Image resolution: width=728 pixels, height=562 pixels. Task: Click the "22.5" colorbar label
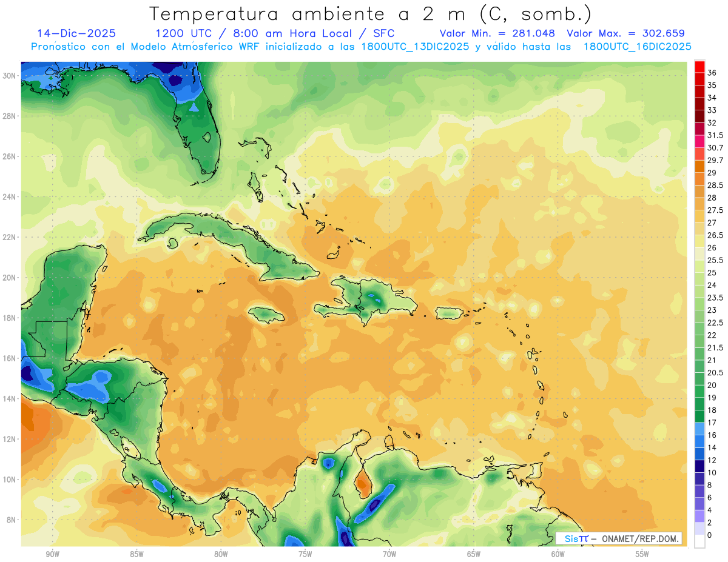[715, 323]
